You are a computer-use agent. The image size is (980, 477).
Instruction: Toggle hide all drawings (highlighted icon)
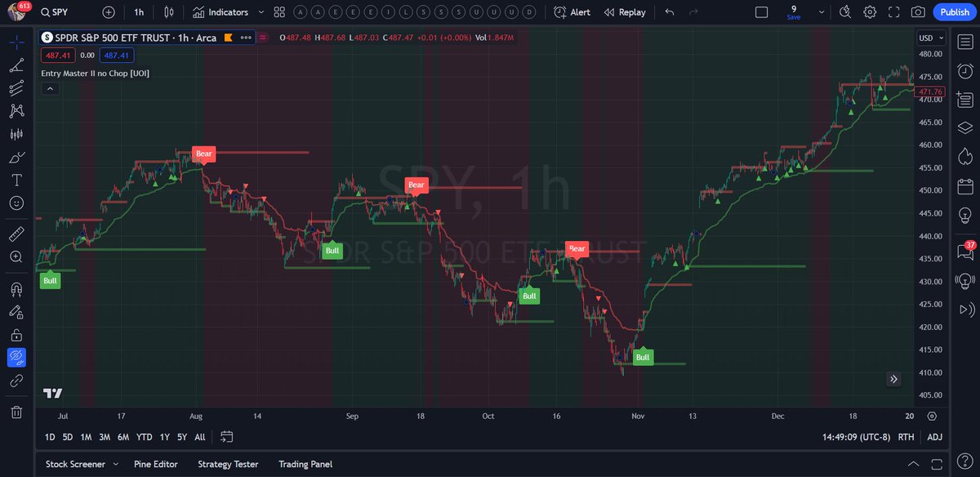pyautogui.click(x=16, y=357)
